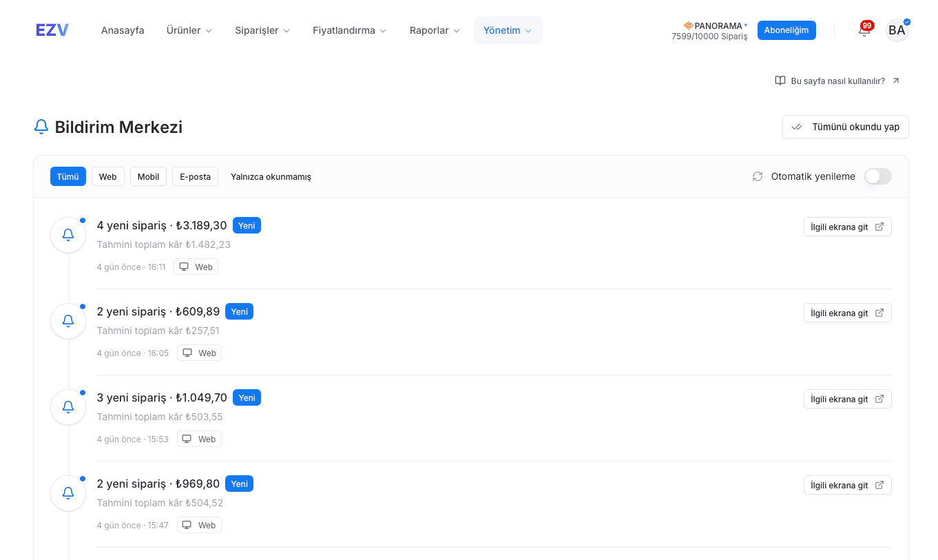This screenshot has height=560, width=938.
Task: Mark all read with Tümünü okundu yap
Action: 846,127
